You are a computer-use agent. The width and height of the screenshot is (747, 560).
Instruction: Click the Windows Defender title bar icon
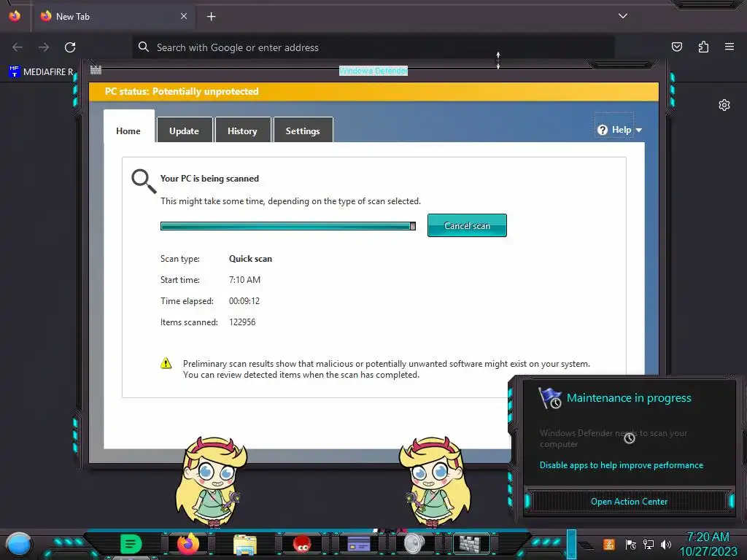coord(96,70)
